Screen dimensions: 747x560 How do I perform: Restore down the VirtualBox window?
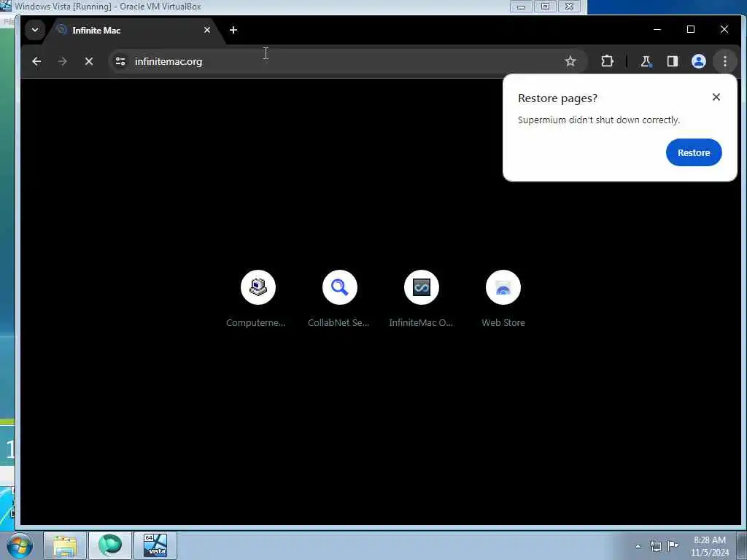pos(545,7)
